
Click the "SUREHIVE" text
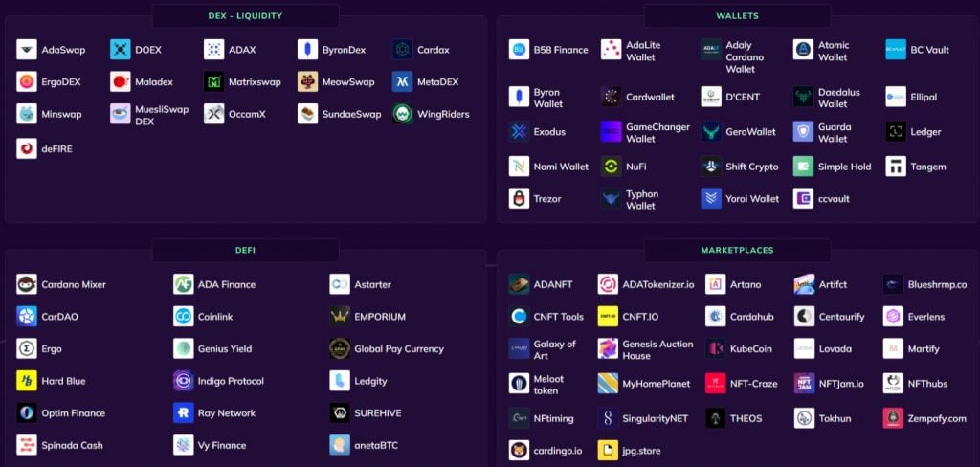378,413
